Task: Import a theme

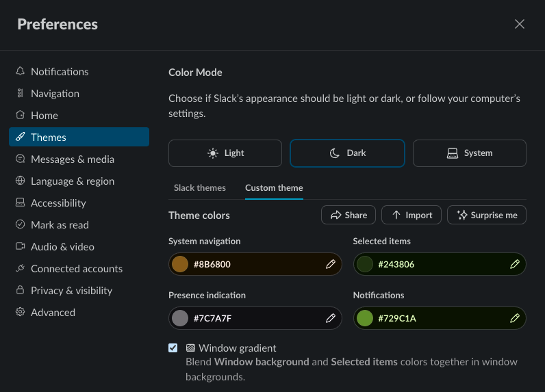Action: pyautogui.click(x=411, y=215)
